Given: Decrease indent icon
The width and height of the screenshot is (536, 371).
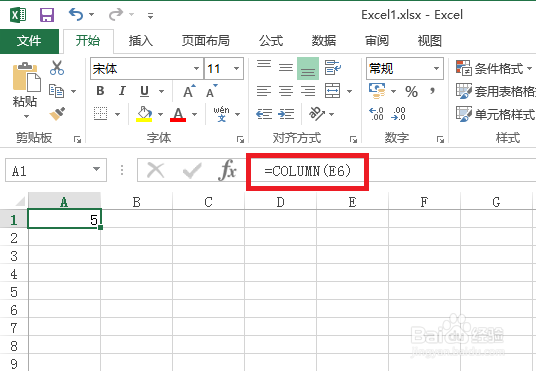Looking at the screenshot, I should click(264, 114).
